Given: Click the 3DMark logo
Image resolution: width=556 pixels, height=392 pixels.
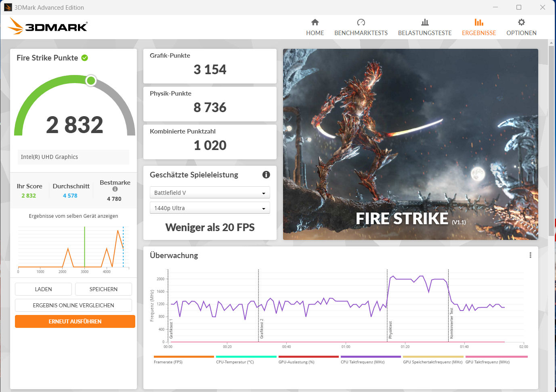Looking at the screenshot, I should (48, 26).
